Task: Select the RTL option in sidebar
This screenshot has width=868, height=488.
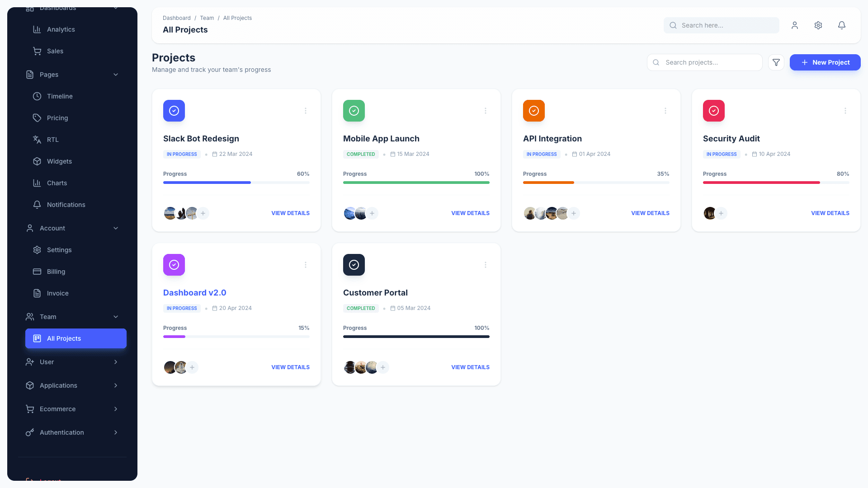Action: click(52, 139)
